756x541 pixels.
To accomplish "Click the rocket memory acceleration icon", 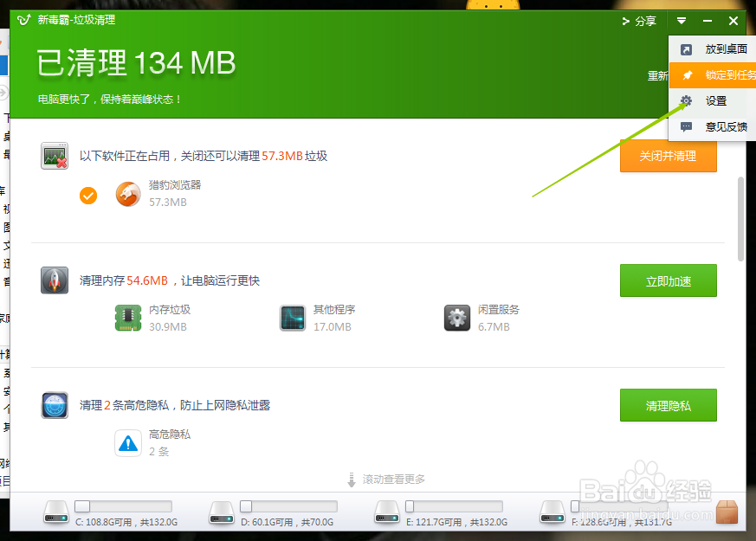I will [55, 280].
